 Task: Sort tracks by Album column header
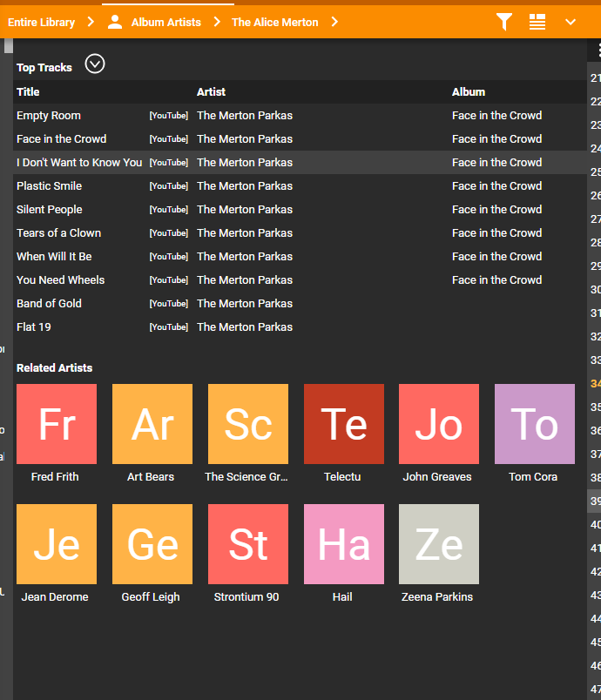[469, 91]
